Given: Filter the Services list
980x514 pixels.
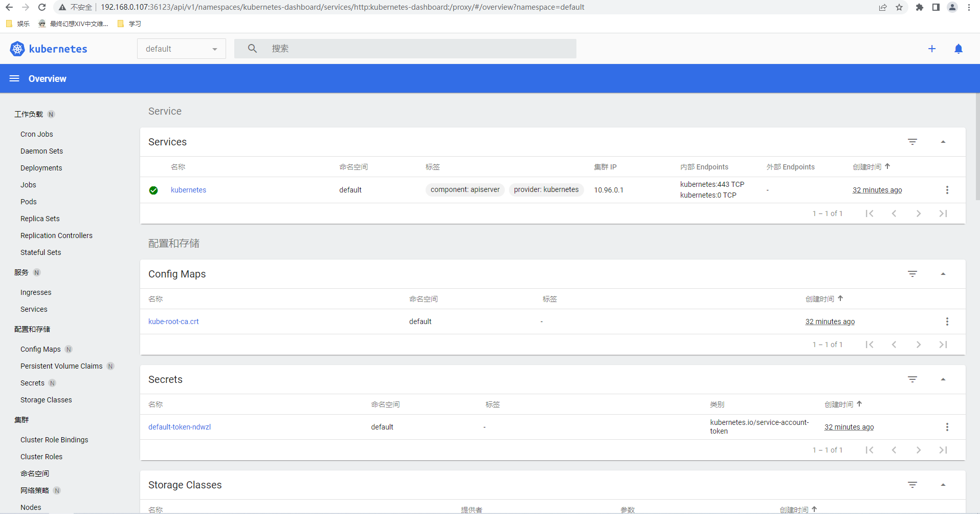Looking at the screenshot, I should point(913,142).
